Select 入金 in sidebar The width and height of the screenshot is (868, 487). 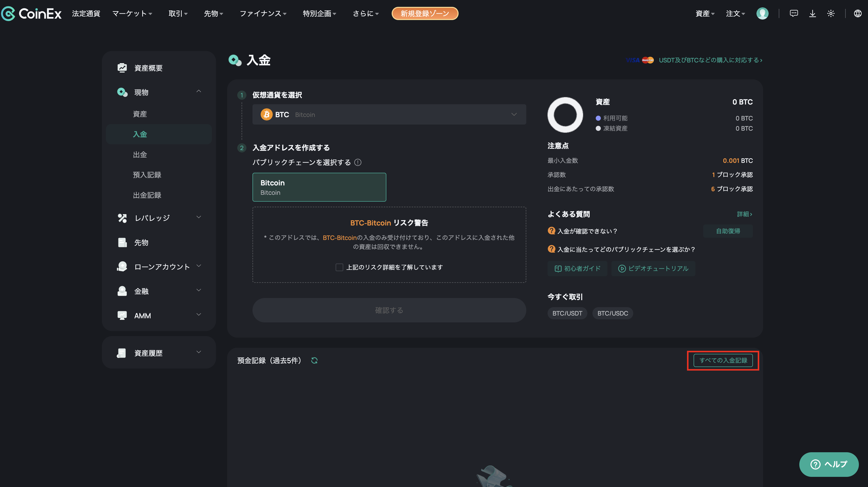(x=159, y=134)
